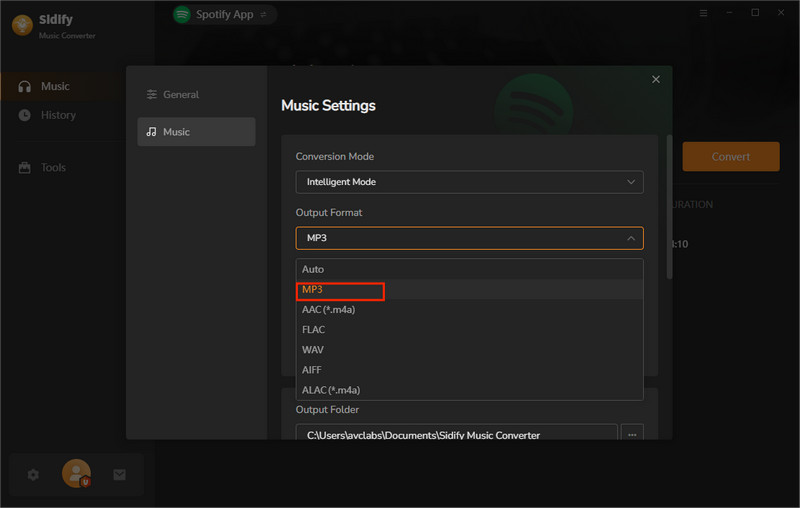Image resolution: width=800 pixels, height=508 pixels.
Task: Click the General sliders icon
Action: pyautogui.click(x=152, y=94)
